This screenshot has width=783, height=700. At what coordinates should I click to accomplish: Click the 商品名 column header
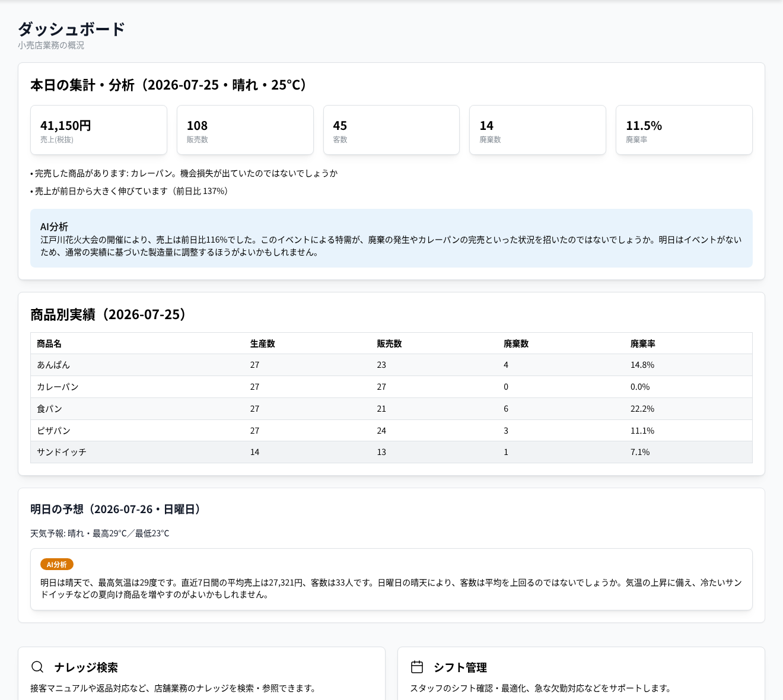pos(49,343)
